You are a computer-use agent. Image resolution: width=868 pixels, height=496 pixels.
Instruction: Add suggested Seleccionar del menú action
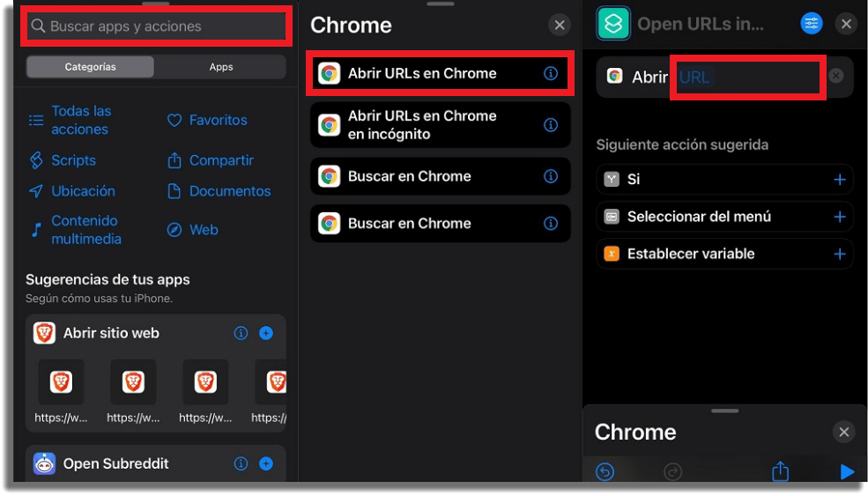[x=840, y=217]
